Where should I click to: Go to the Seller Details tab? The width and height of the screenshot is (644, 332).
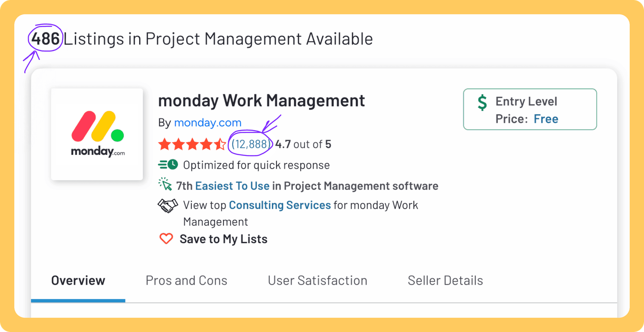(445, 281)
